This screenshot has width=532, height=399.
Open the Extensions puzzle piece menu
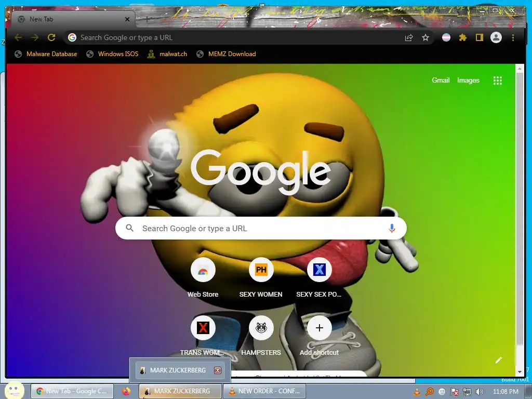[x=463, y=37]
